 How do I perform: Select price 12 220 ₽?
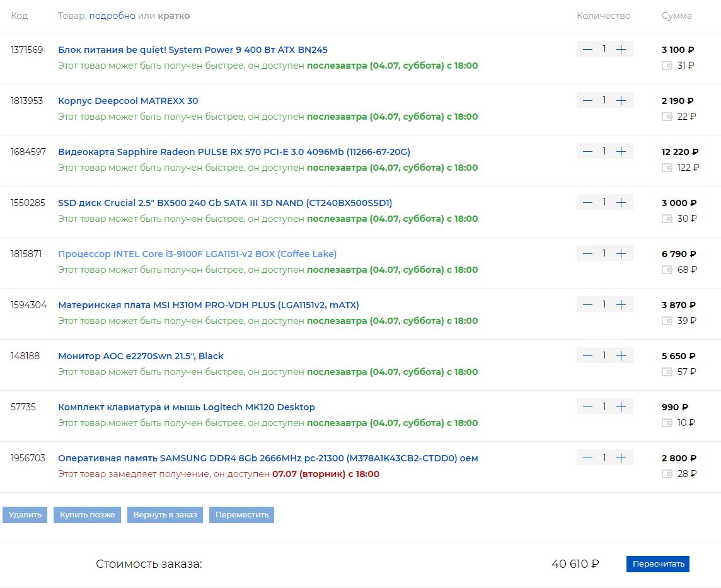(x=680, y=152)
